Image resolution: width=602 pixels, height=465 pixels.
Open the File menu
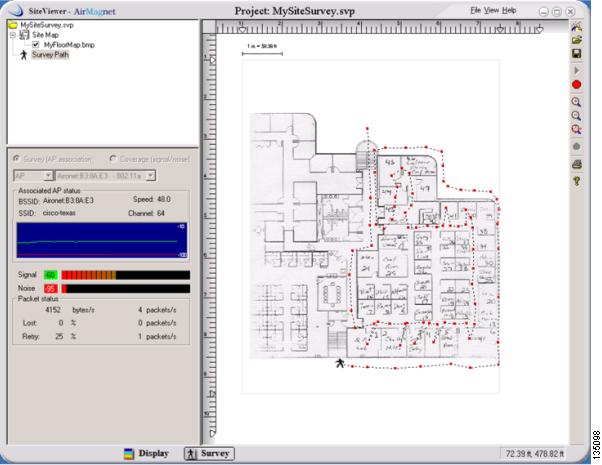point(475,10)
